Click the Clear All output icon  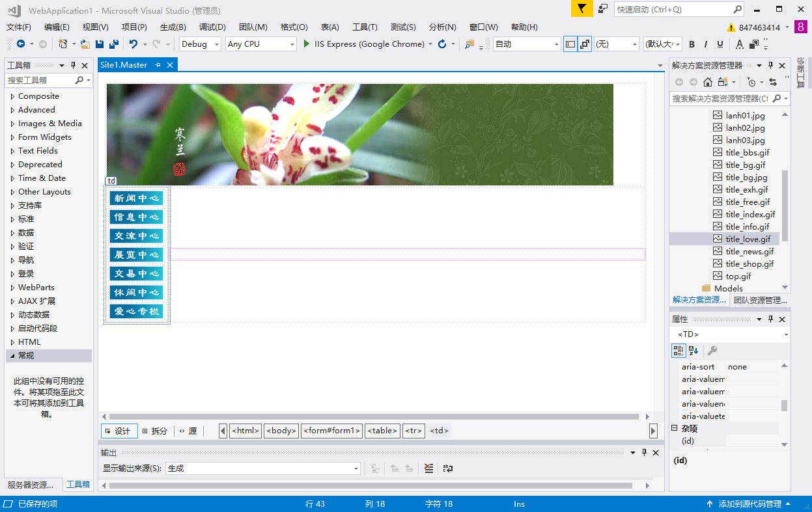[x=428, y=468]
